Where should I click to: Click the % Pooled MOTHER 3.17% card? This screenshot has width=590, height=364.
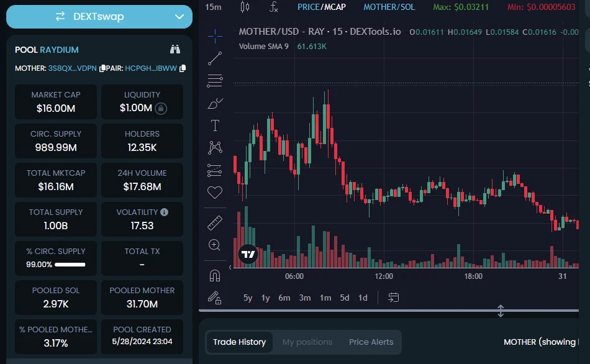56,337
